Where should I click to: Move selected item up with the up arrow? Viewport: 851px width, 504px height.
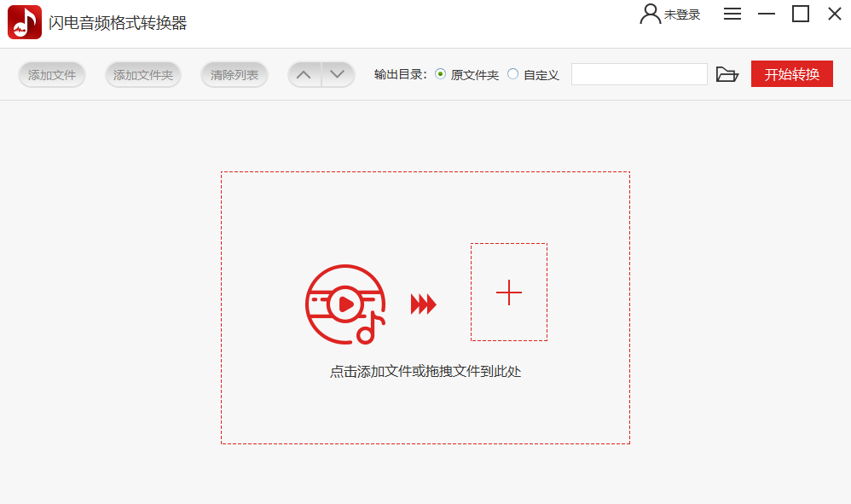[x=304, y=74]
